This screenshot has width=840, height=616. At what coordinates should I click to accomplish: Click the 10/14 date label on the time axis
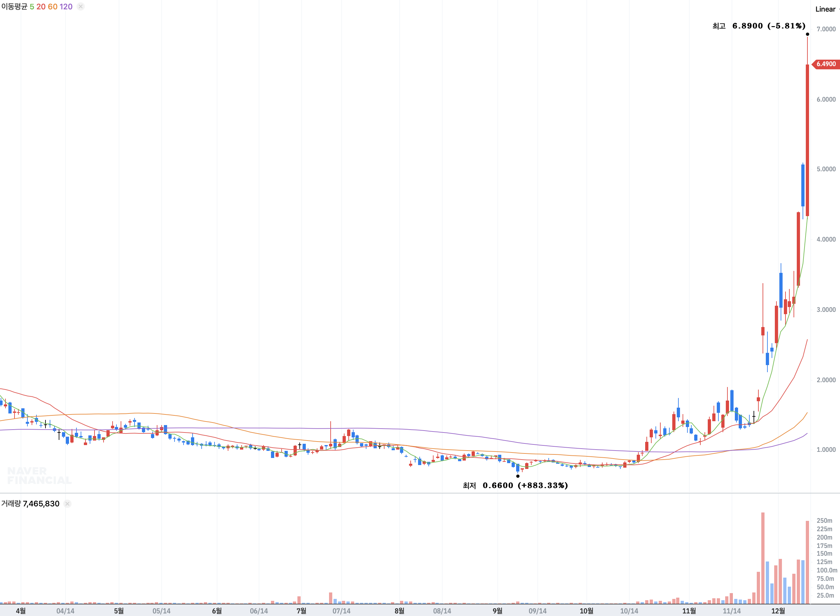coord(629,611)
